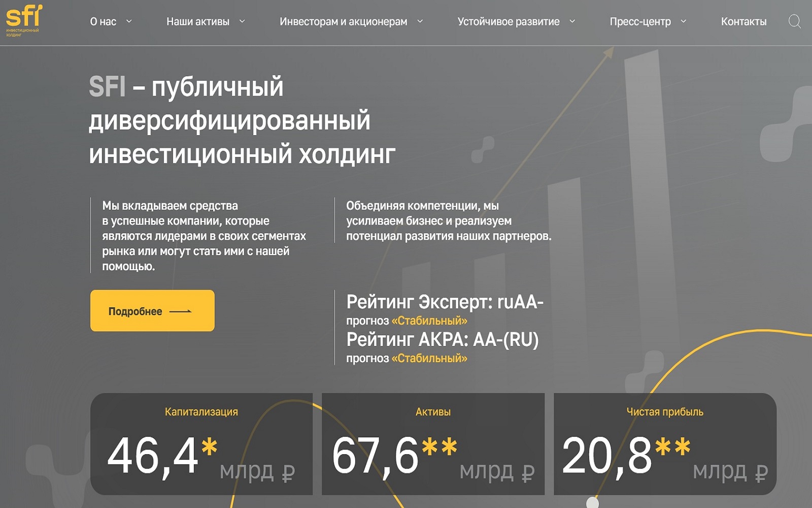This screenshot has width=812, height=508.
Task: Select the «Рейтинг Эксперт: ruAA-» text
Action: [x=445, y=302]
